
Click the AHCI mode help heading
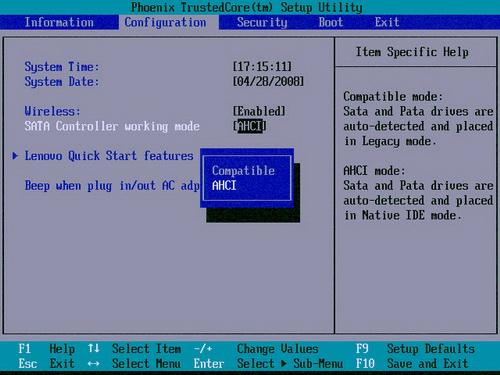(x=374, y=171)
